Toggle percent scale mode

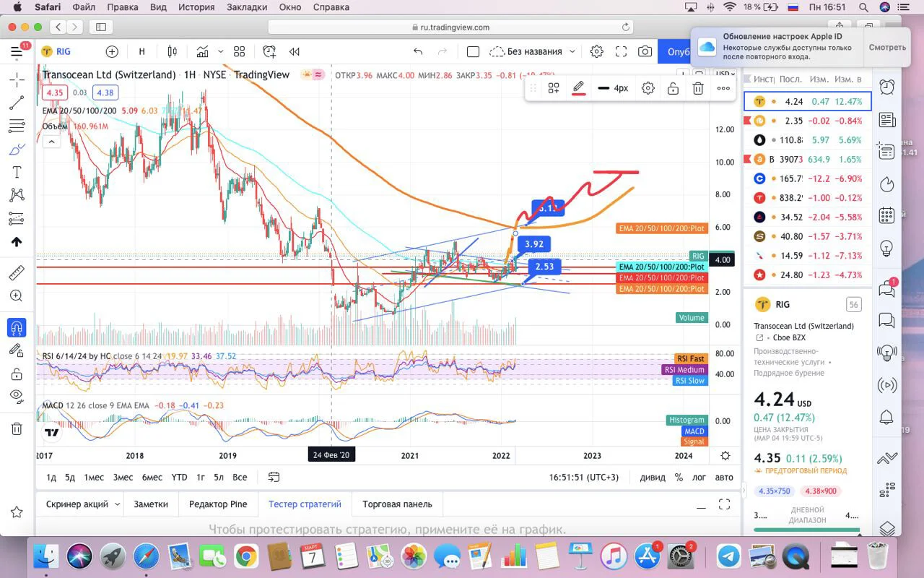click(679, 477)
